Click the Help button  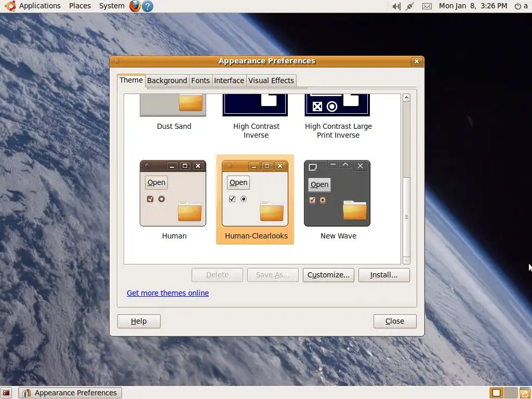pyautogui.click(x=139, y=321)
